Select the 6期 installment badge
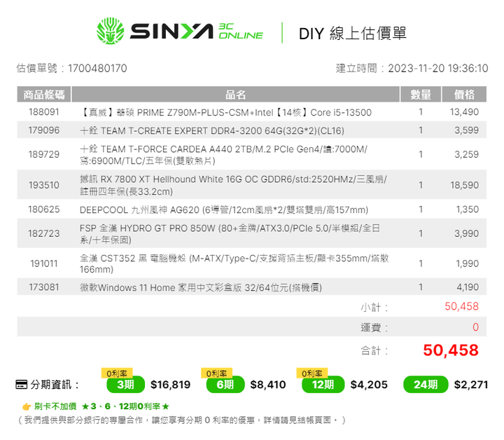This screenshot has width=504, height=440. point(225,385)
